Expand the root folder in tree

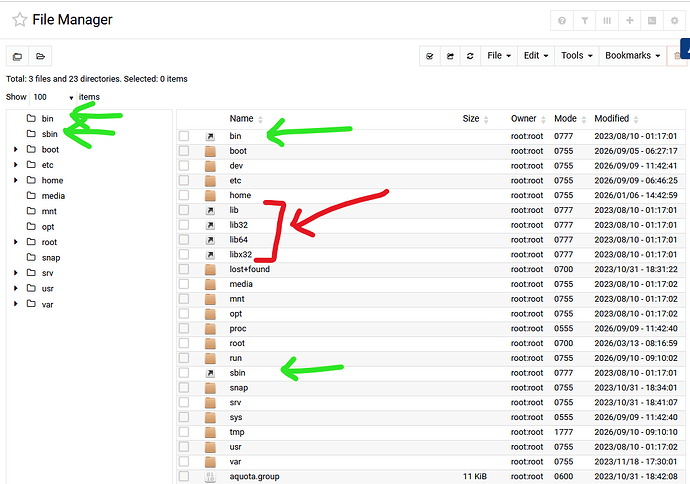click(15, 242)
